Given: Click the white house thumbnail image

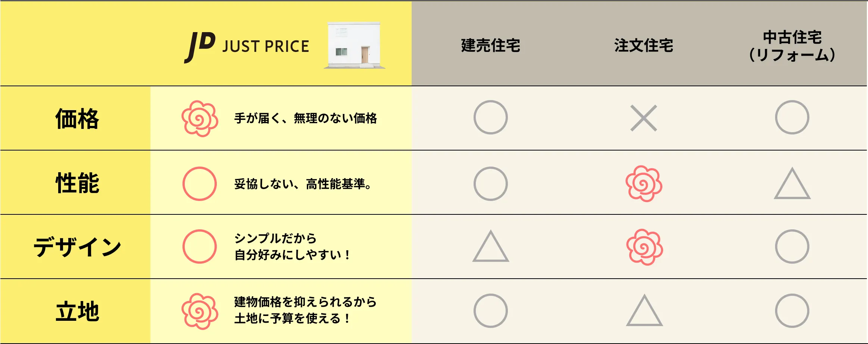Looking at the screenshot, I should [x=354, y=45].
